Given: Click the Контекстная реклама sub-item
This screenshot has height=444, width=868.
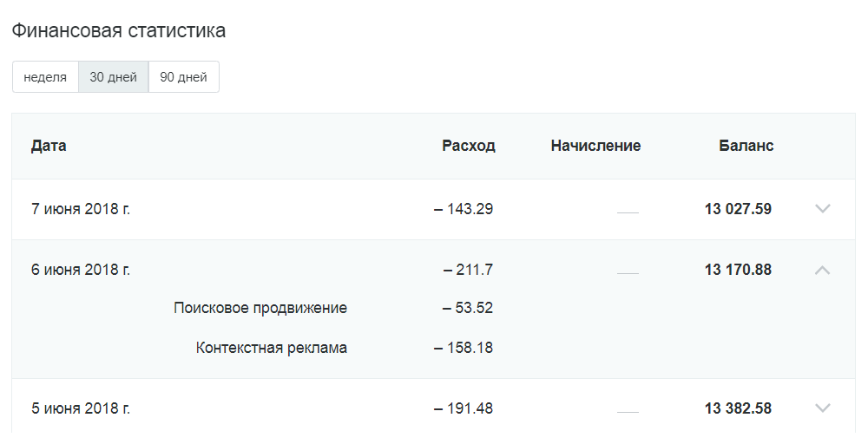Looking at the screenshot, I should pos(271,348).
